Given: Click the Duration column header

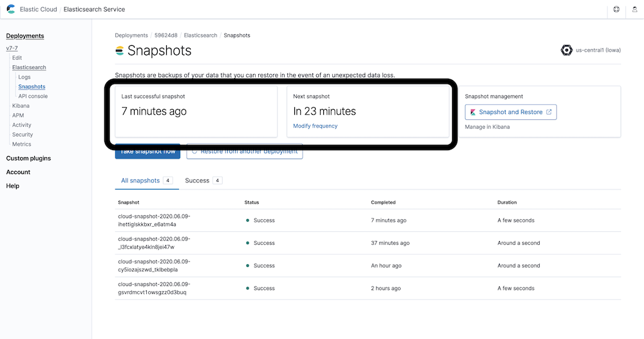Looking at the screenshot, I should (x=507, y=202).
